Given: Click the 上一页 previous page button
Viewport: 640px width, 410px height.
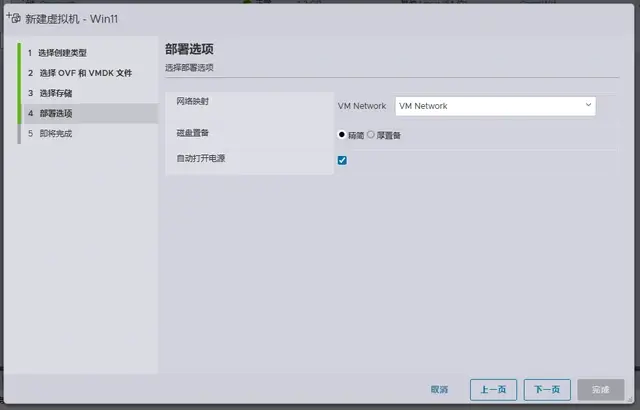Looking at the screenshot, I should pos(493,390).
